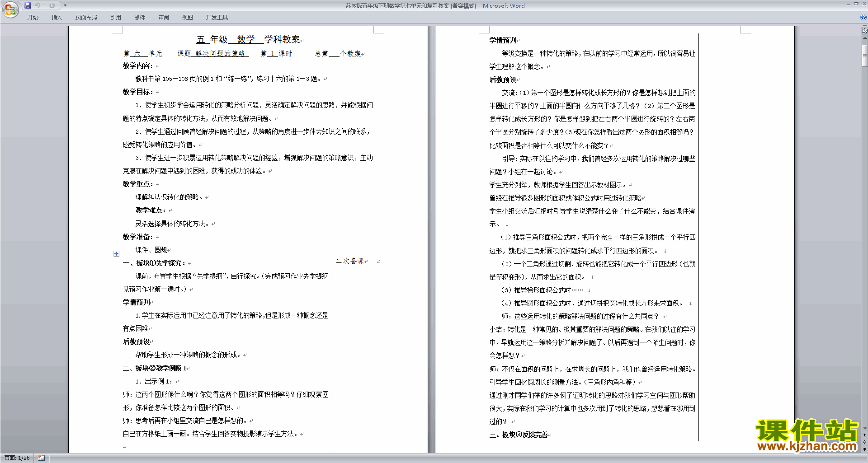
Task: Select the 审阅 ribbon tab
Action: (164, 17)
